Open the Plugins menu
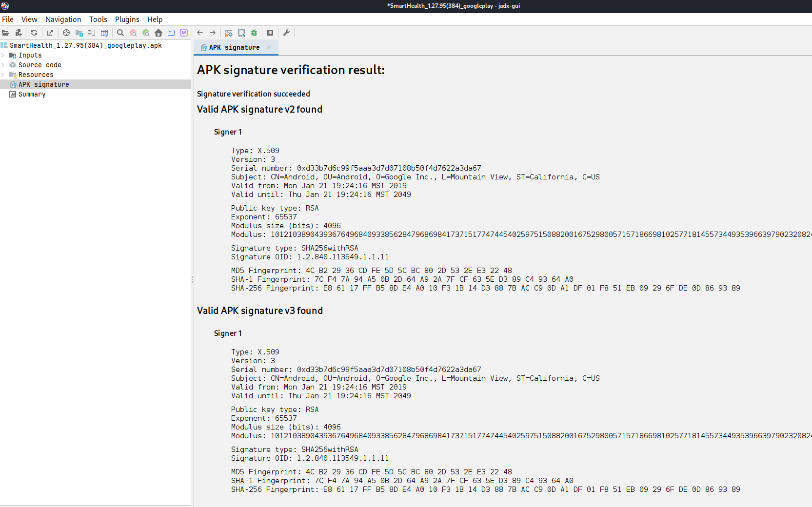This screenshot has height=507, width=812. 127,19
